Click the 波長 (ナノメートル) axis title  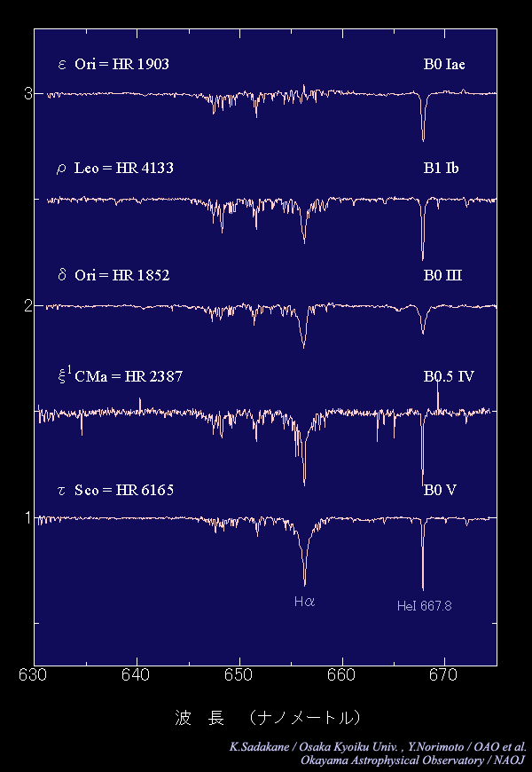coord(267,719)
